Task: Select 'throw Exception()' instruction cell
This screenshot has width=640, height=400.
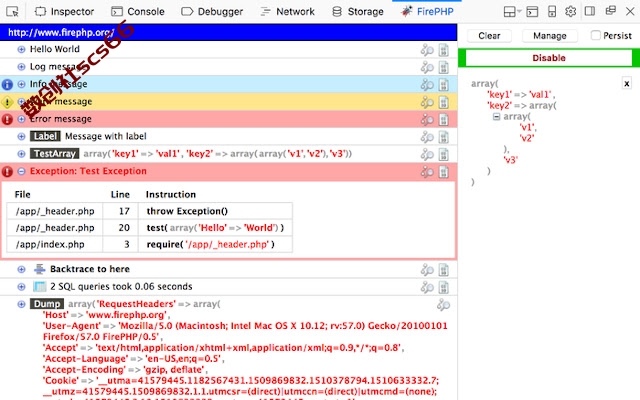Action: 215,211
